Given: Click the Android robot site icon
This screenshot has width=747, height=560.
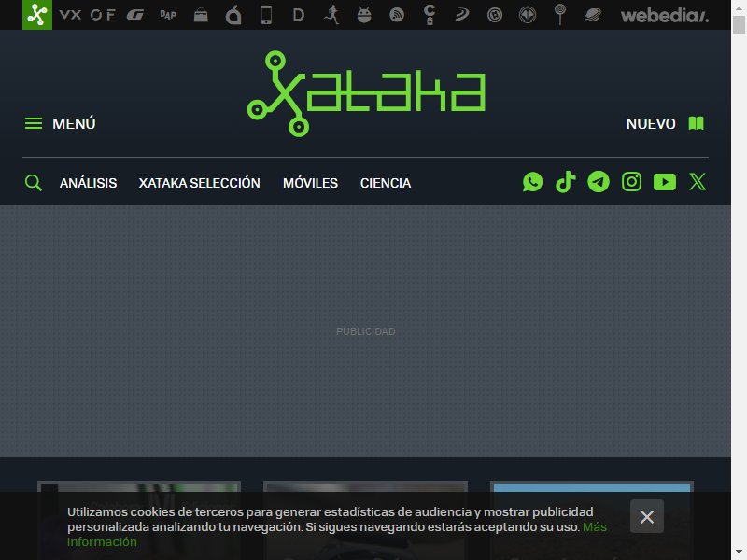Looking at the screenshot, I should click(364, 15).
